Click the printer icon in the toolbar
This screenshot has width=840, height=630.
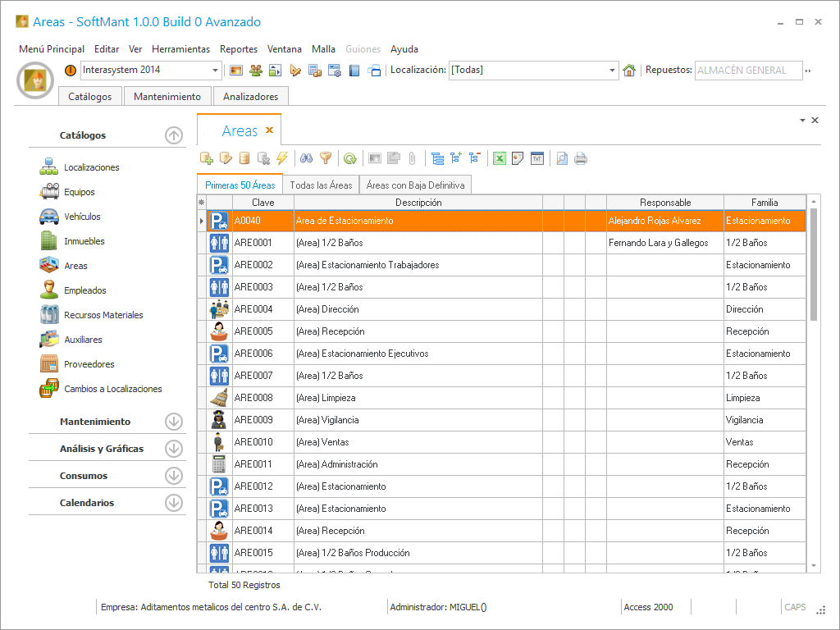(581, 158)
